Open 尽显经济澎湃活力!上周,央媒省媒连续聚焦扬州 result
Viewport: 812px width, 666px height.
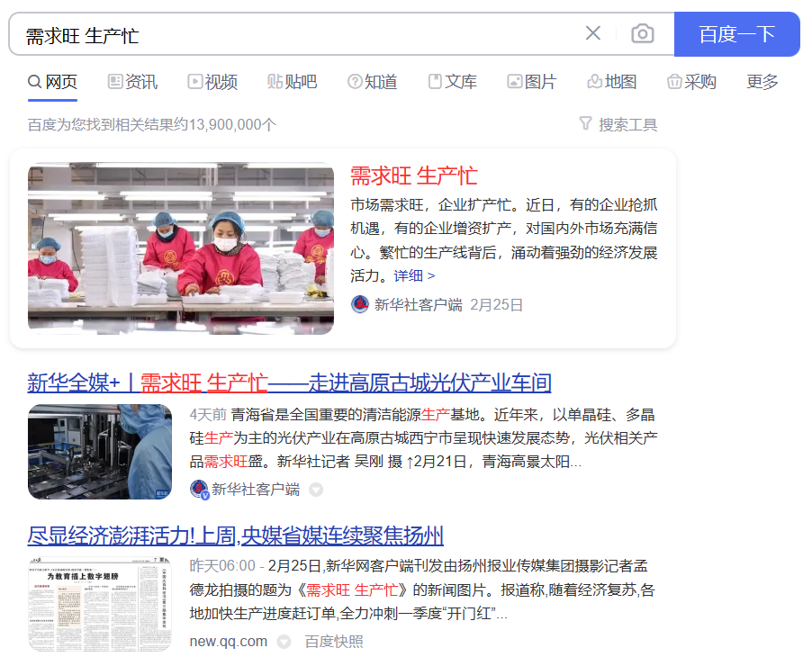point(236,535)
